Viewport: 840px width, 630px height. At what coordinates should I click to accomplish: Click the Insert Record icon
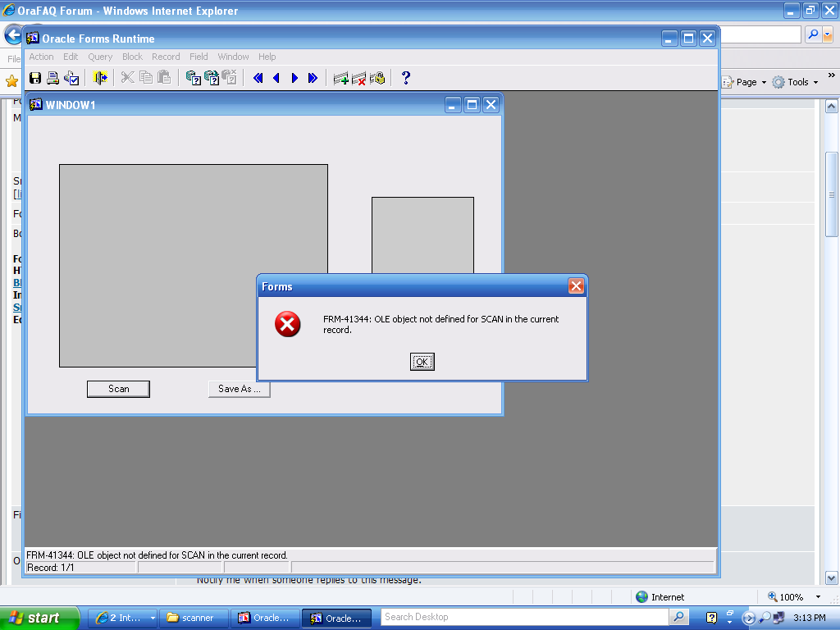pos(340,79)
